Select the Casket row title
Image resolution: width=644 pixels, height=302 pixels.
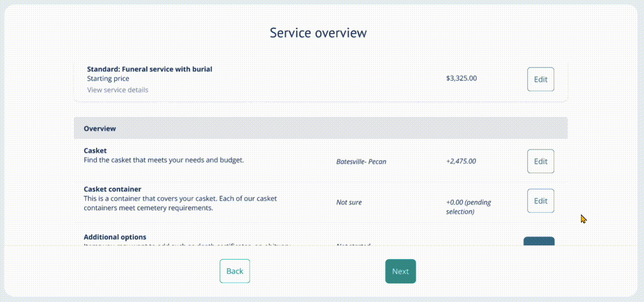95,151
